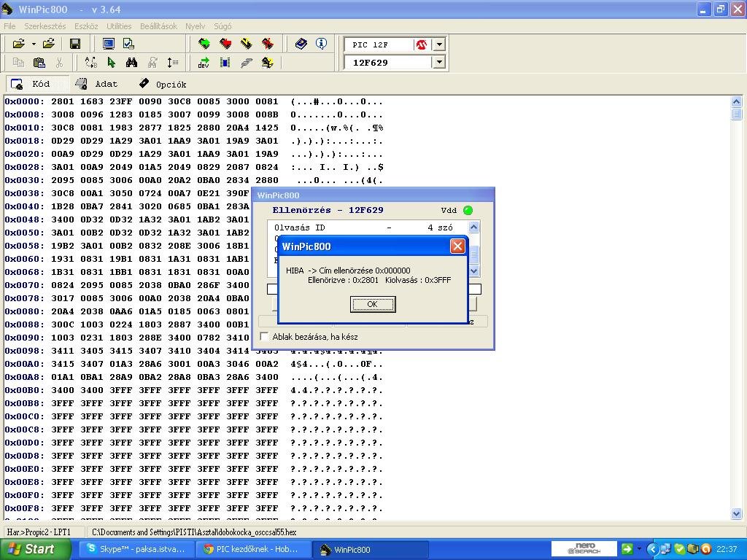Screen dimensions: 747x560
Task: Click the blue chip blank-check icon
Action: (x=225, y=63)
